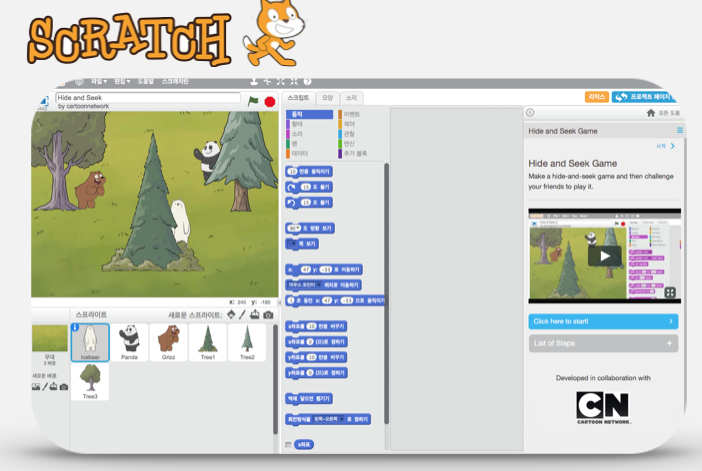Close the tips panel with the circled X icon
This screenshot has width=702, height=471.
(x=530, y=112)
